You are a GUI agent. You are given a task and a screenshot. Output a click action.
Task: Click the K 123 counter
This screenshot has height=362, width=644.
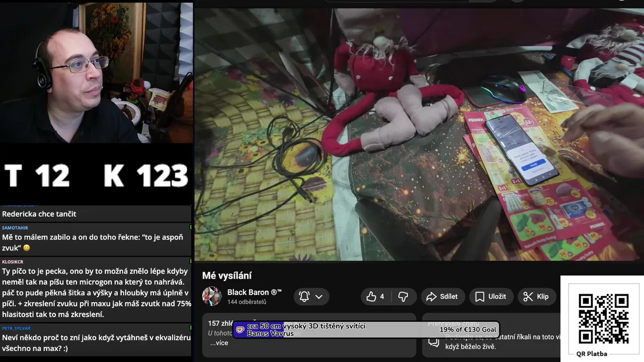click(146, 176)
